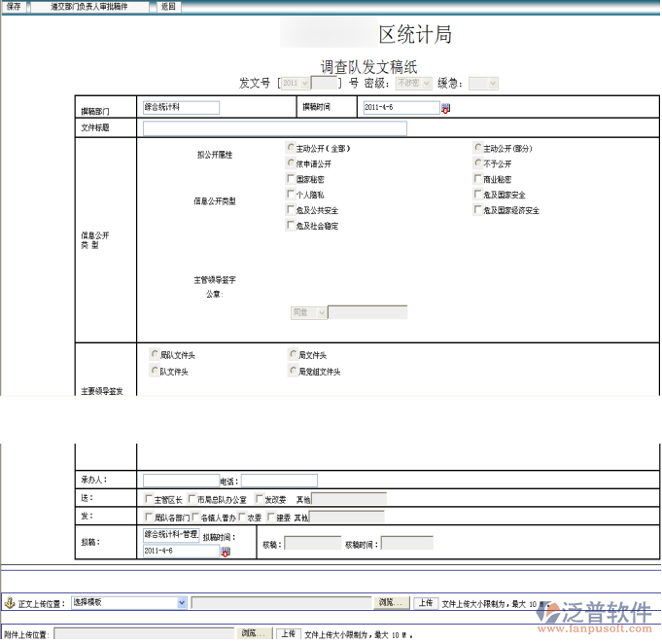Screen dimensions: 662x644
Task: Click the 发文号 number field
Action: 324,84
